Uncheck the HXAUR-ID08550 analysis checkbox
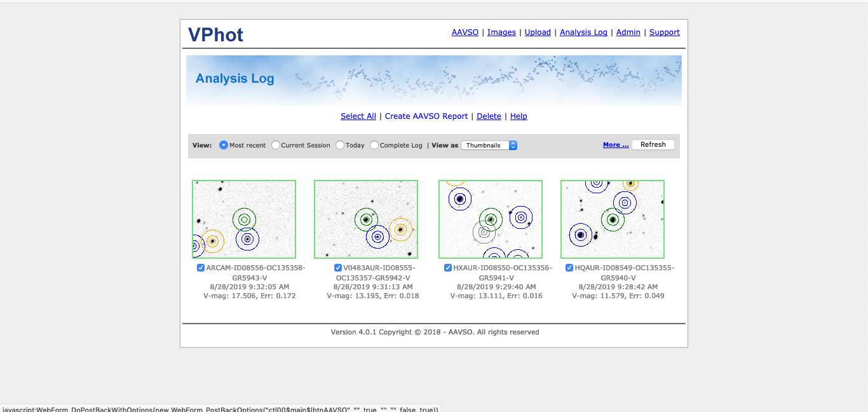 448,268
